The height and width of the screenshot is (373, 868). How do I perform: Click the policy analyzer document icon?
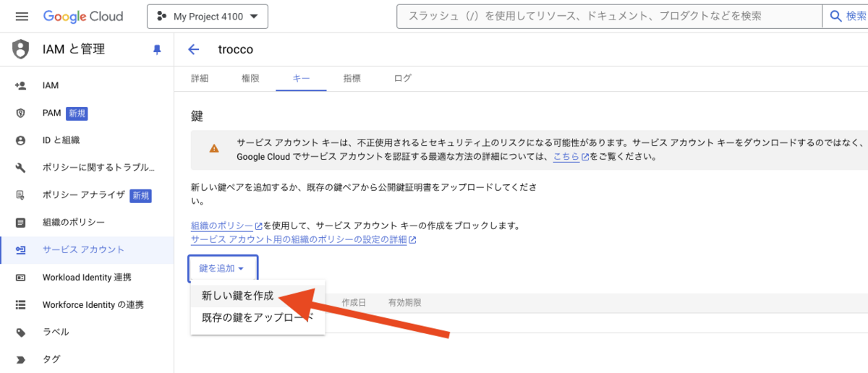coord(20,195)
